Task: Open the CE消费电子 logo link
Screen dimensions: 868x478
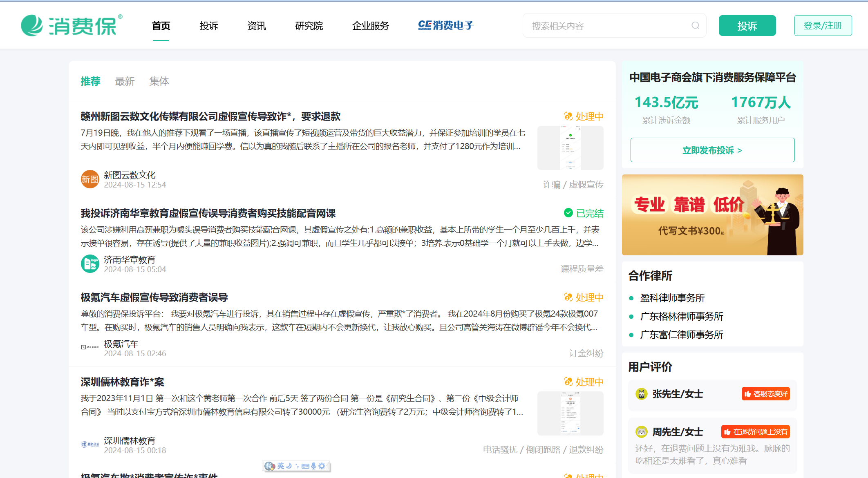Action: point(445,25)
